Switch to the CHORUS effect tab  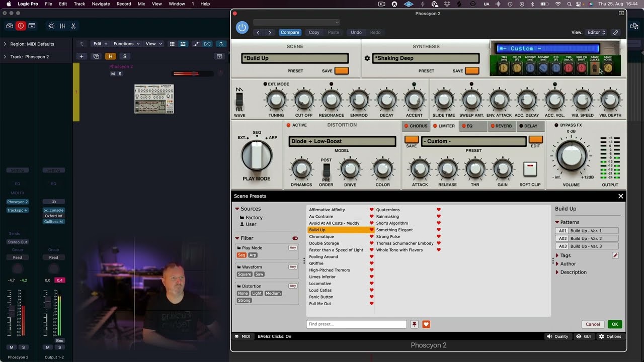tap(416, 126)
